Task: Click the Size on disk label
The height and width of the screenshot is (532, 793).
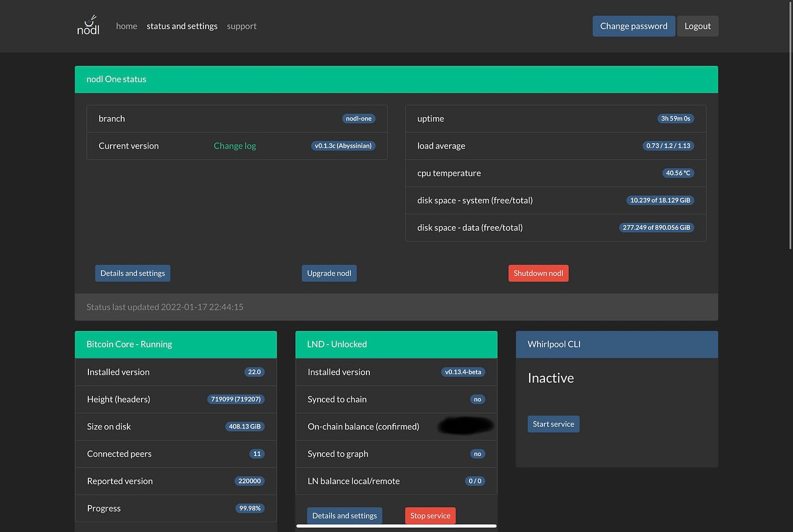Action: [x=109, y=427]
